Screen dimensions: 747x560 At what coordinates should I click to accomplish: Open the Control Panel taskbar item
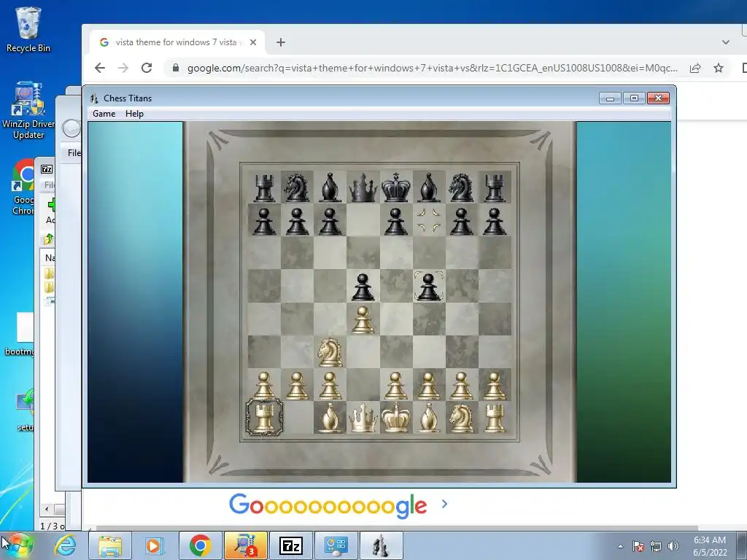[336, 545]
